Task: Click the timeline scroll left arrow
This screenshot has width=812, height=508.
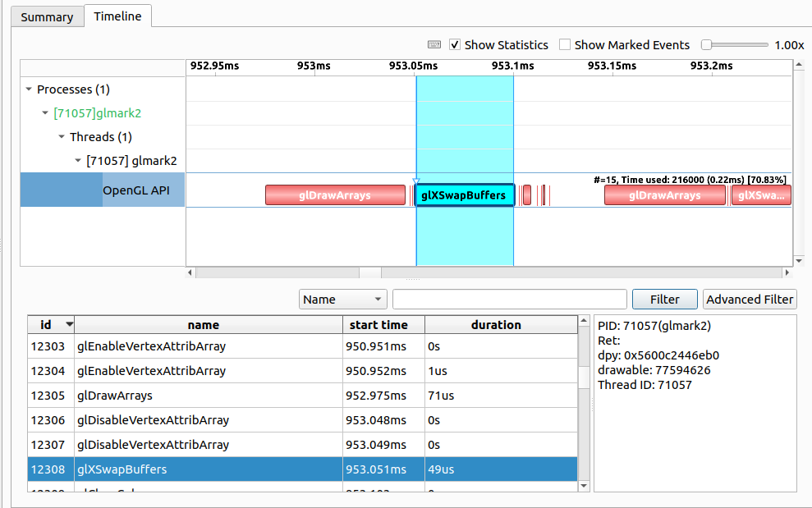Action: pos(191,272)
